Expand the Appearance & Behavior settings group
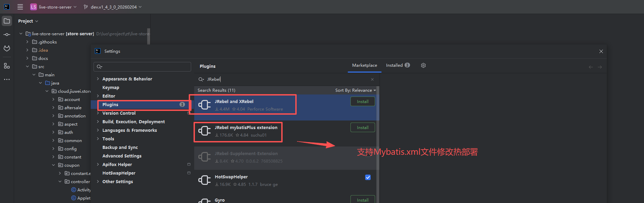Viewport: 644px width, 203px height. click(98, 79)
